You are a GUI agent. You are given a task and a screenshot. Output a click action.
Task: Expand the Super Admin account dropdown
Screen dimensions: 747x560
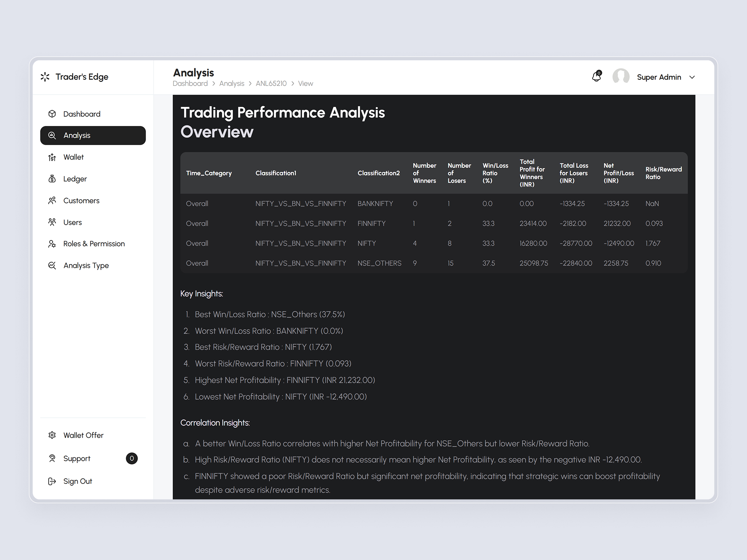[692, 77]
